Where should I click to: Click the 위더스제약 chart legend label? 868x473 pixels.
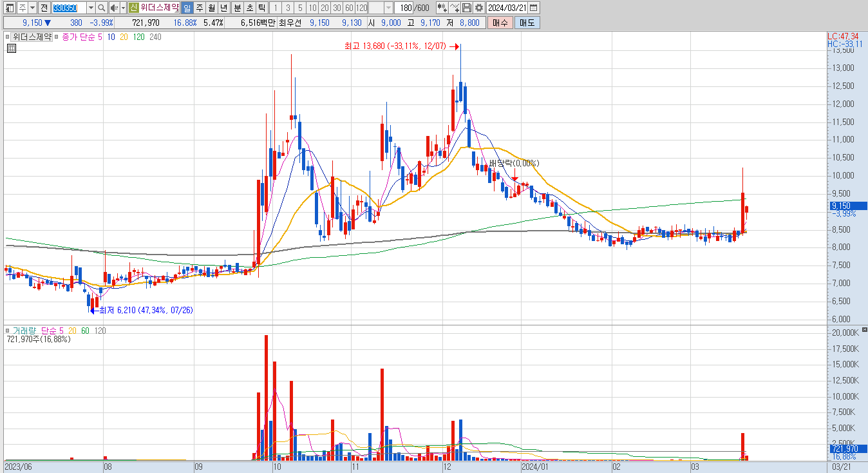(x=32, y=37)
